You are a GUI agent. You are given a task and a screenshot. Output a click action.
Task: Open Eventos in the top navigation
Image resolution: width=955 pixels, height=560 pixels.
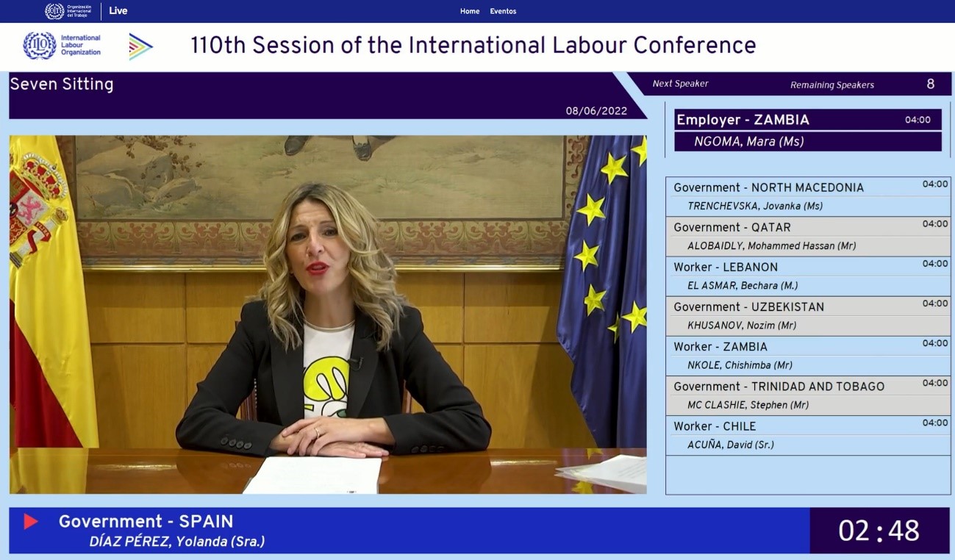(503, 11)
